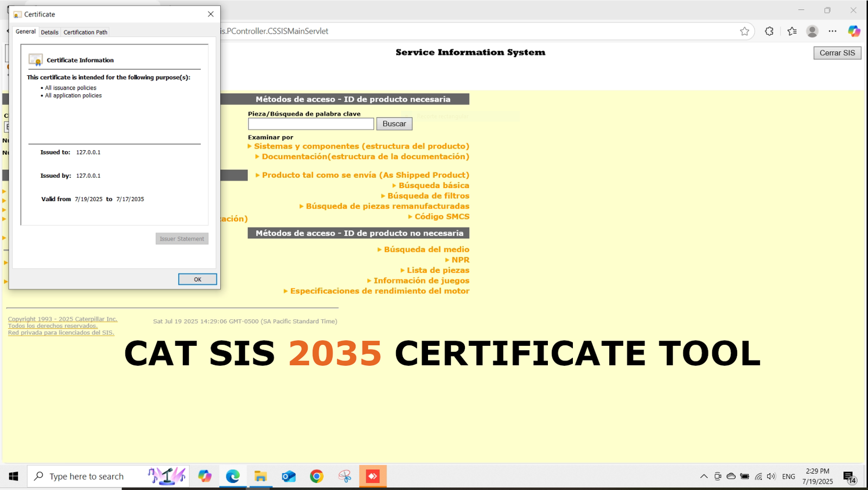Launch Outlook from the taskbar
This screenshot has width=868, height=490.
(288, 476)
